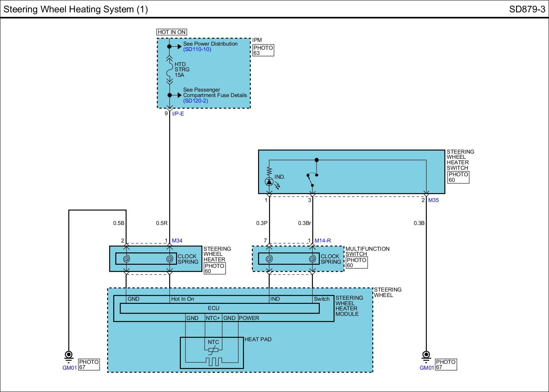Select the clock spring coil under M14-R pin 7
549x392 pixels.
pos(269,259)
